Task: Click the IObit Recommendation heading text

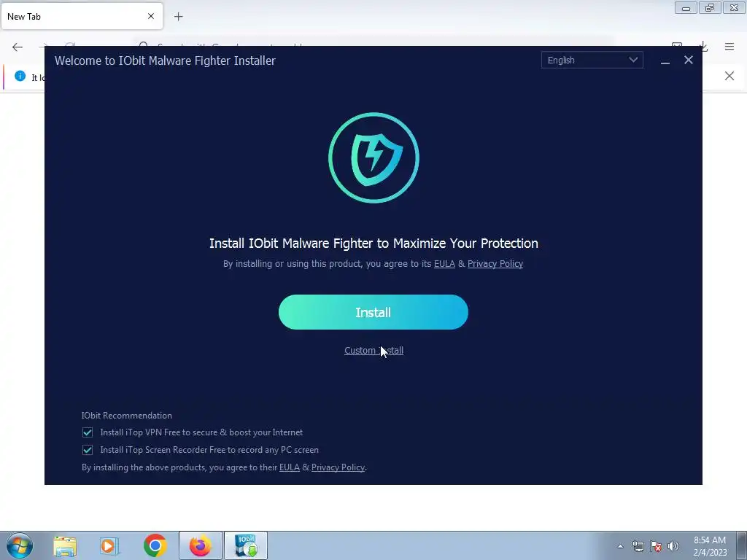Action: (x=127, y=415)
